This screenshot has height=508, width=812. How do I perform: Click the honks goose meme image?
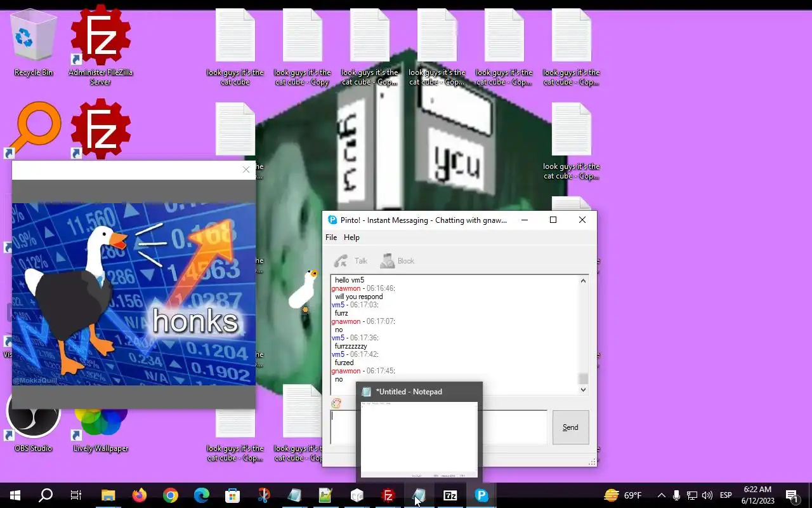tap(134, 294)
